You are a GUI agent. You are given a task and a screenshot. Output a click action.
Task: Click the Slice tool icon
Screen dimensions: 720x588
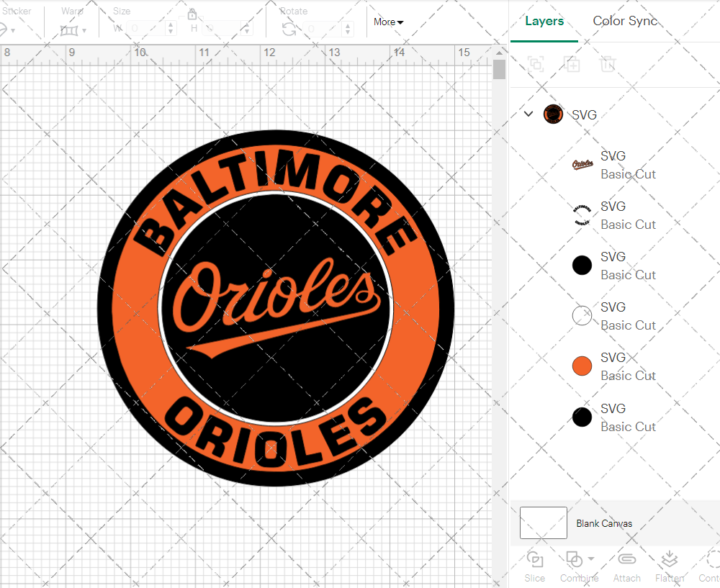534,559
